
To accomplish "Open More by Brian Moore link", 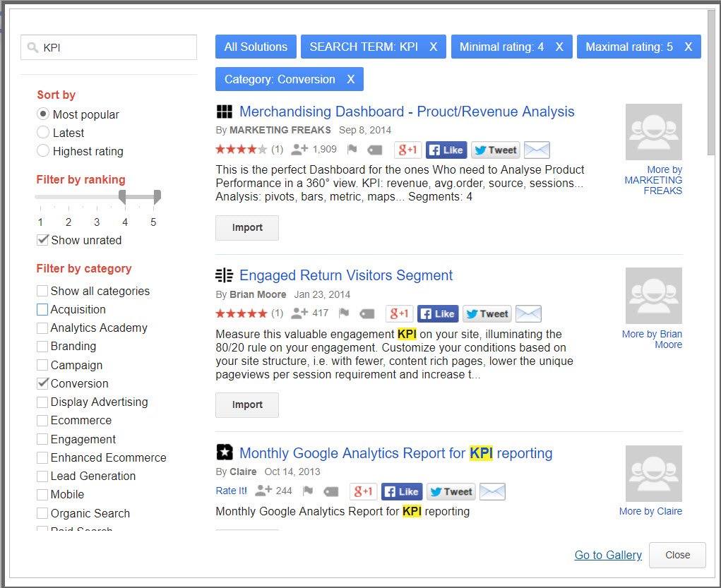I will [x=652, y=340].
